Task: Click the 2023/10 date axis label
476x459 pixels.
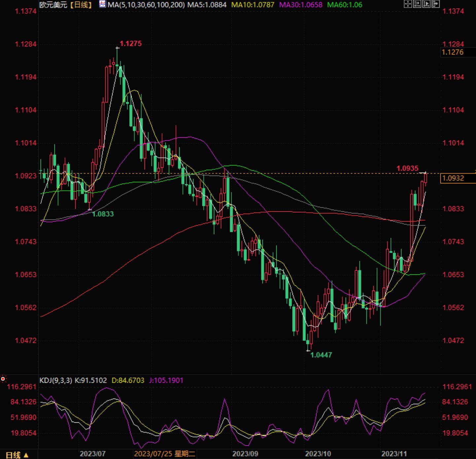Action: (x=318, y=454)
